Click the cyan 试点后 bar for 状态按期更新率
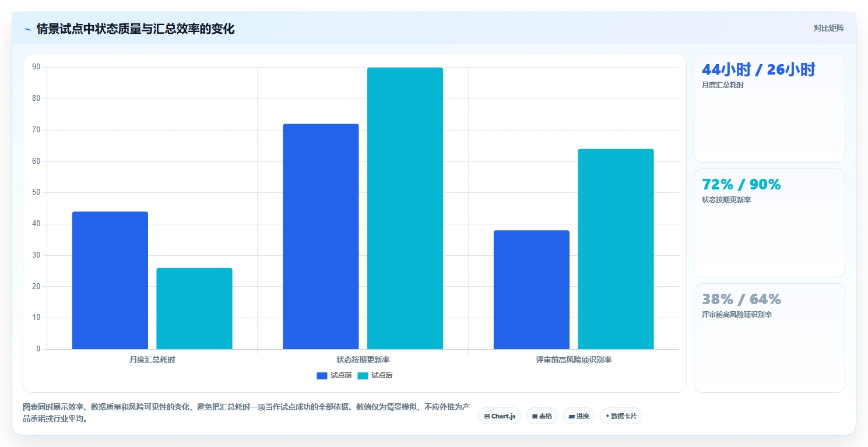 tap(405, 208)
